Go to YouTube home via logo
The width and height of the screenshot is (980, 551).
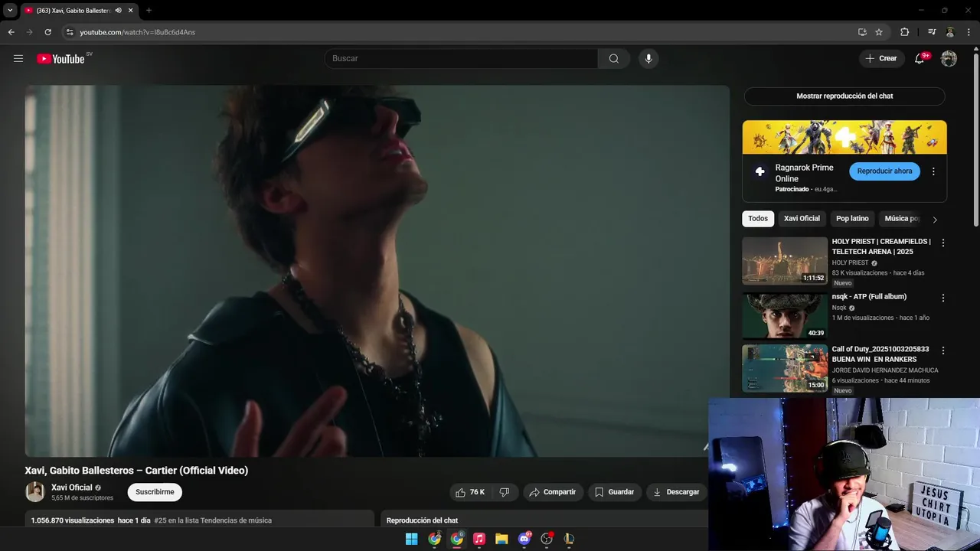pos(60,59)
